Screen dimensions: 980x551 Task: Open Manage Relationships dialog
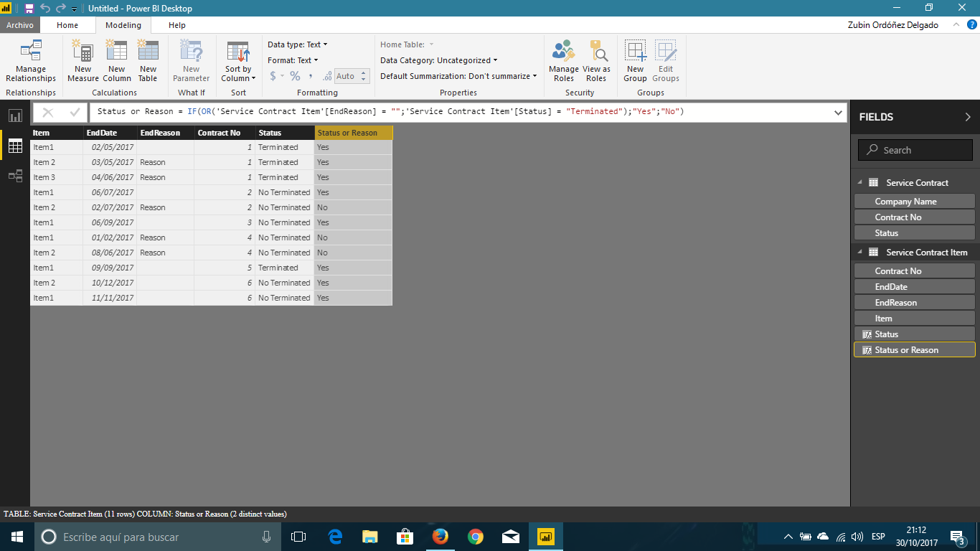31,62
